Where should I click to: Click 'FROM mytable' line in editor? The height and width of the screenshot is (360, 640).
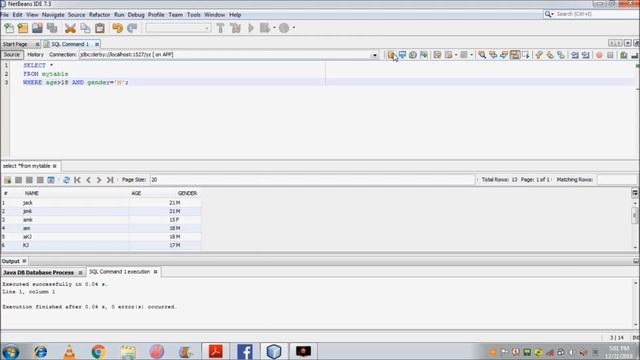click(46, 74)
